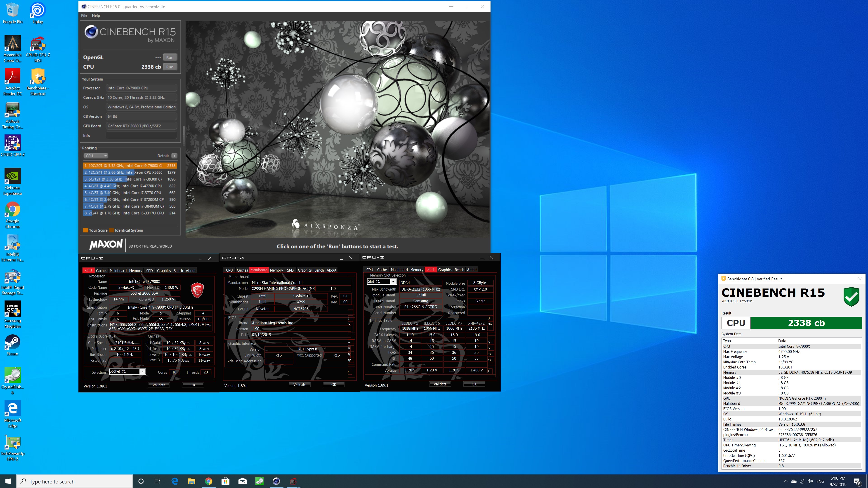Image resolution: width=868 pixels, height=488 pixels.
Task: Launch CrystalDiskMark 6 icon
Action: 12,381
